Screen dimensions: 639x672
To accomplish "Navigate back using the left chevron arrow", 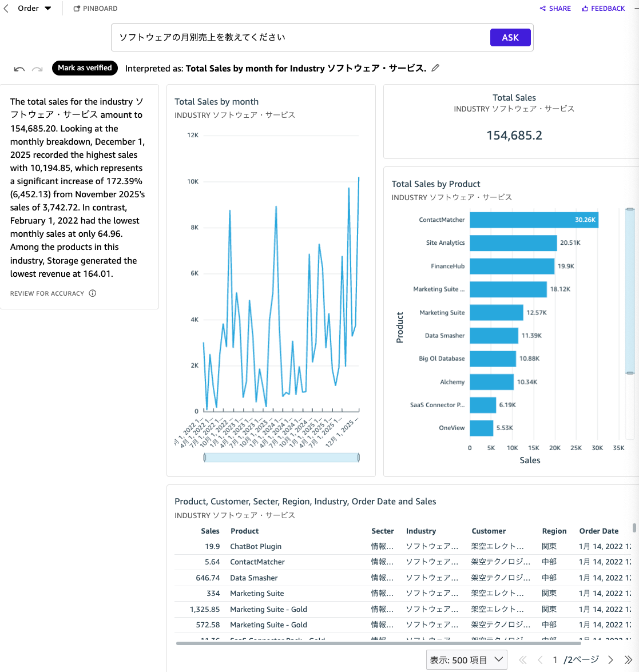I will tap(6, 8).
